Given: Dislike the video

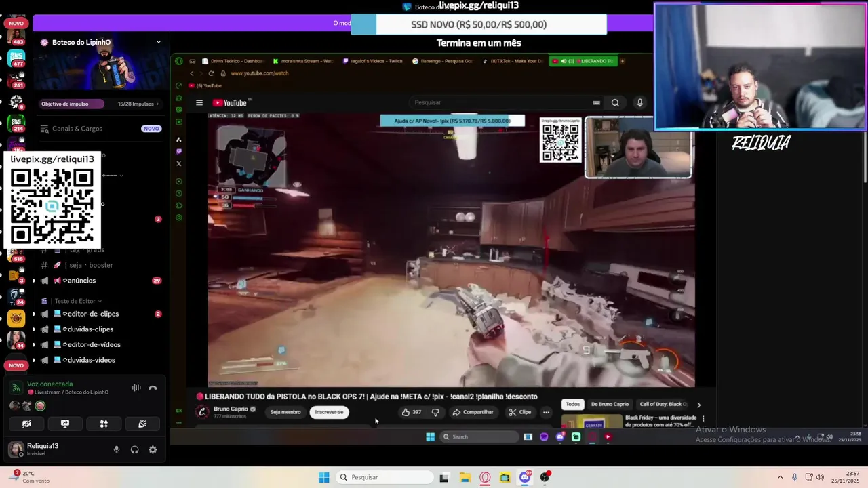Looking at the screenshot, I should click(x=435, y=412).
